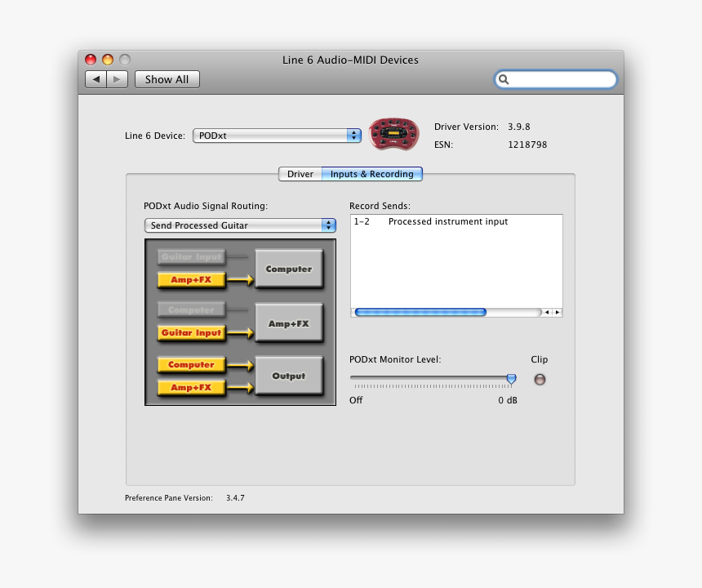
Task: Click the yellow Guitar Input source block
Action: (191, 332)
